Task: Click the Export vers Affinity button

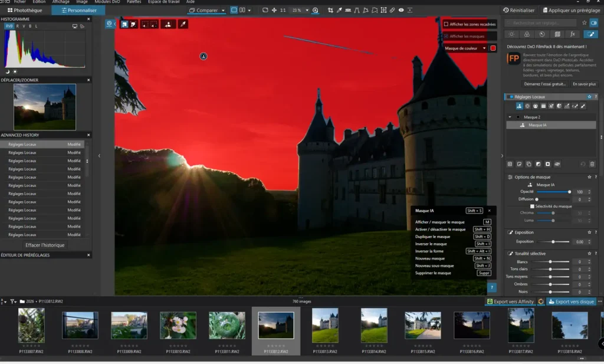Action: [x=511, y=301]
